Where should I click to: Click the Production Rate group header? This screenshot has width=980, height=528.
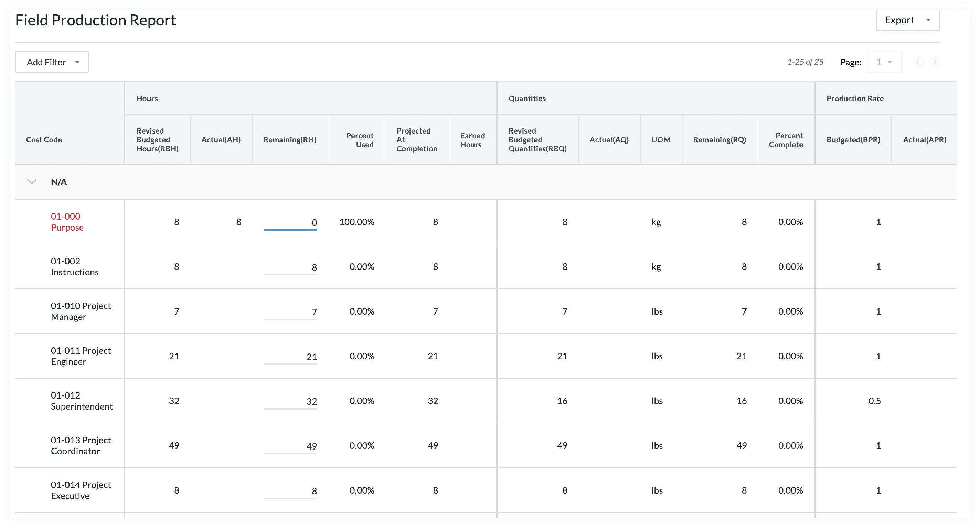click(x=855, y=98)
